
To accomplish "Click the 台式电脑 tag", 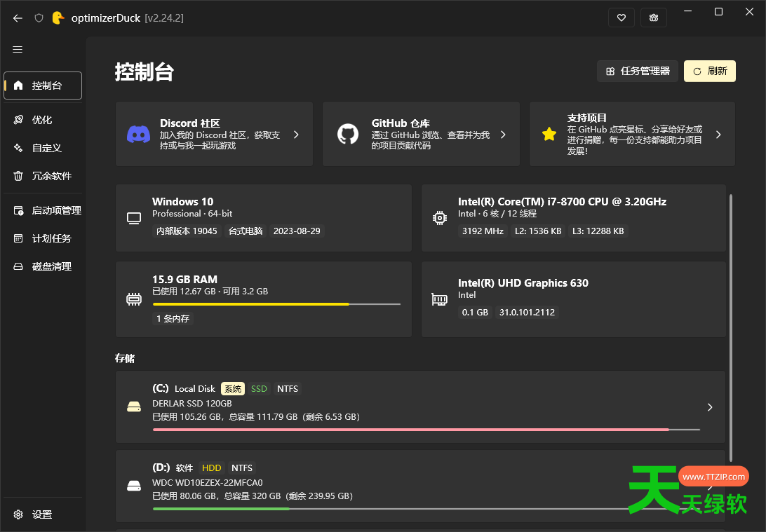I will [246, 231].
